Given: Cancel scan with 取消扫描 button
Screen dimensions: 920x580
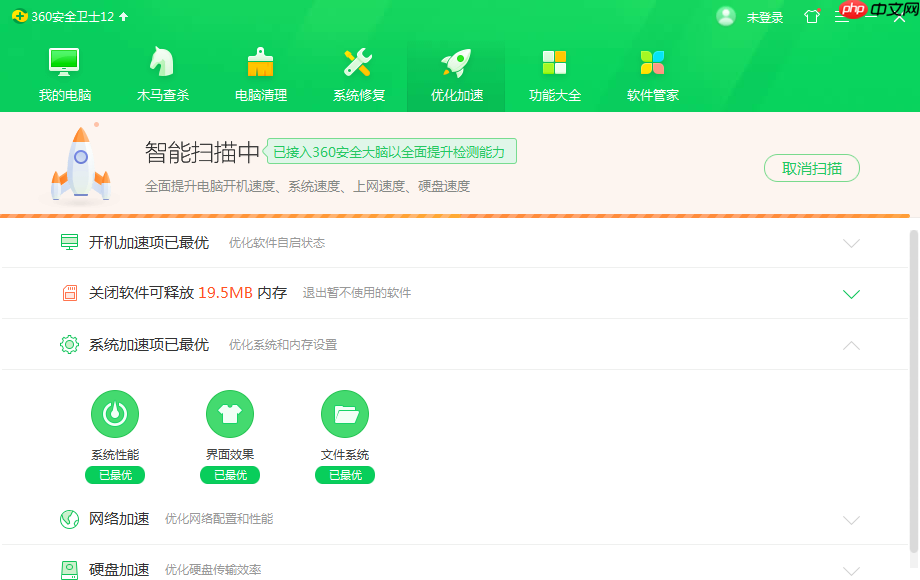Looking at the screenshot, I should [811, 169].
